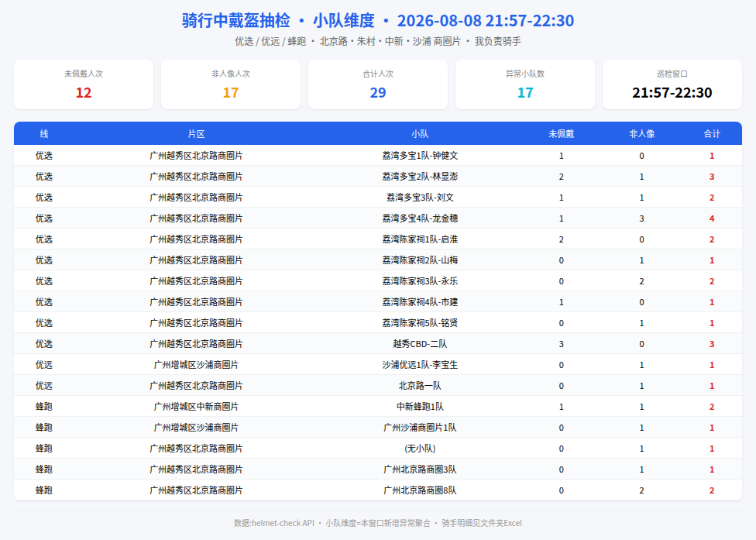Click the team cell 荔湾陈家祠3队-永乐
Viewport: 756px width, 540px height.
pos(420,281)
